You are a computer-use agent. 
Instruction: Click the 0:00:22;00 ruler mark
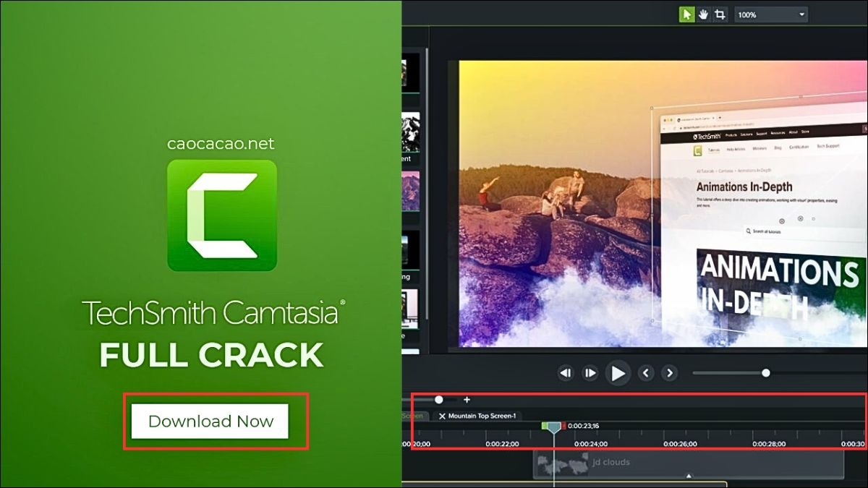[x=501, y=444]
